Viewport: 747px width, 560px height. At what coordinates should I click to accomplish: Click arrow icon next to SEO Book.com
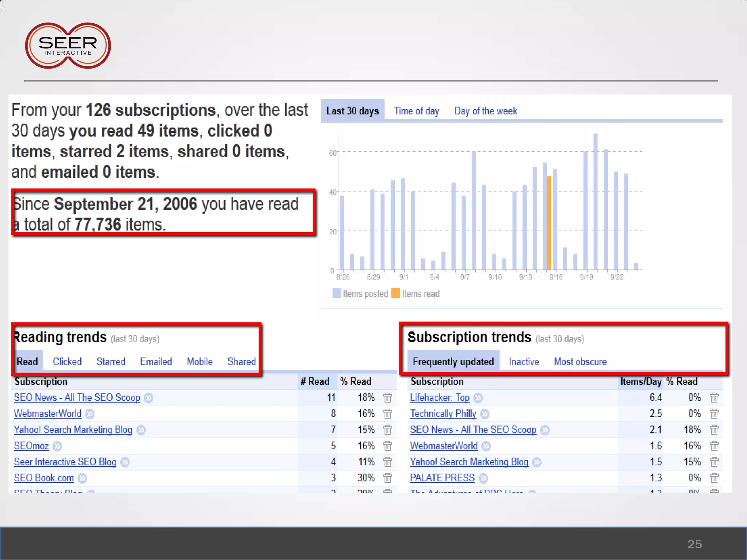click(82, 478)
